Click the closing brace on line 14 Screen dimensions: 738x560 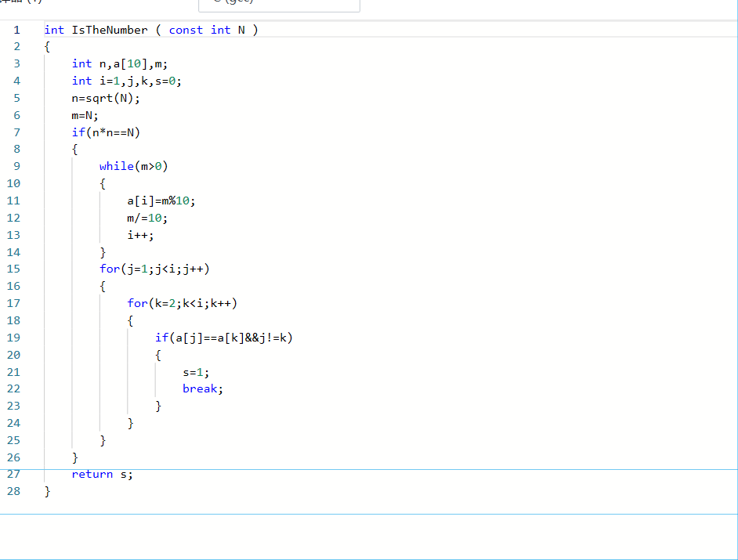[x=103, y=253]
